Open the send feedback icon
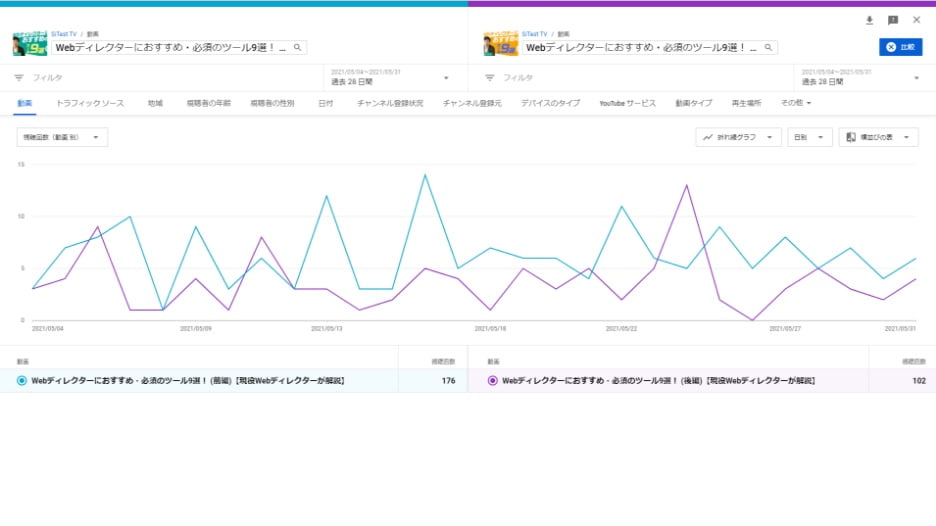Viewport: 936px width, 526px height. click(x=893, y=20)
